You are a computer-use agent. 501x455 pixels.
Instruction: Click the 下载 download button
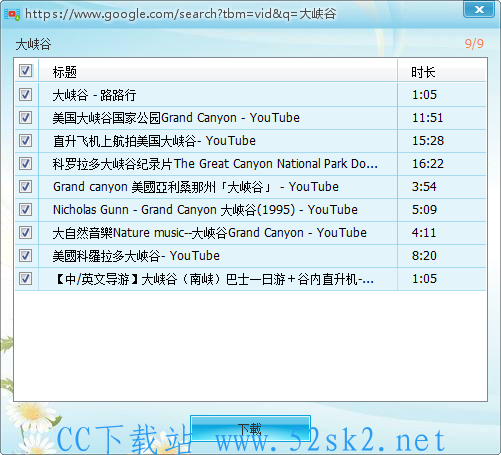(250, 429)
